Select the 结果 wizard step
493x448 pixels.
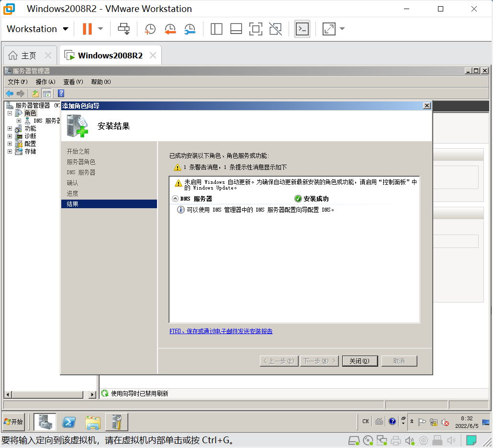click(x=109, y=204)
